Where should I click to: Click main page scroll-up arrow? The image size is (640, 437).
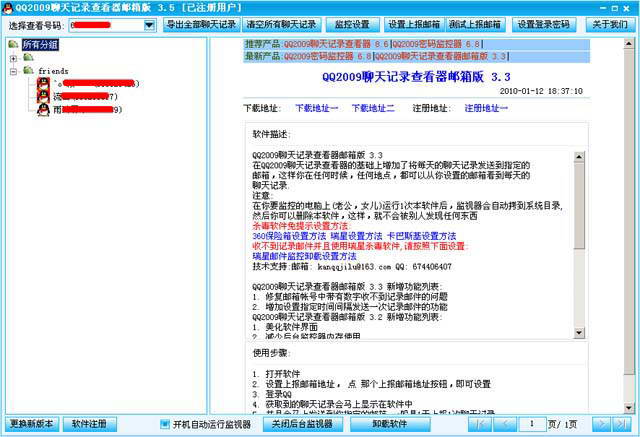[x=629, y=43]
